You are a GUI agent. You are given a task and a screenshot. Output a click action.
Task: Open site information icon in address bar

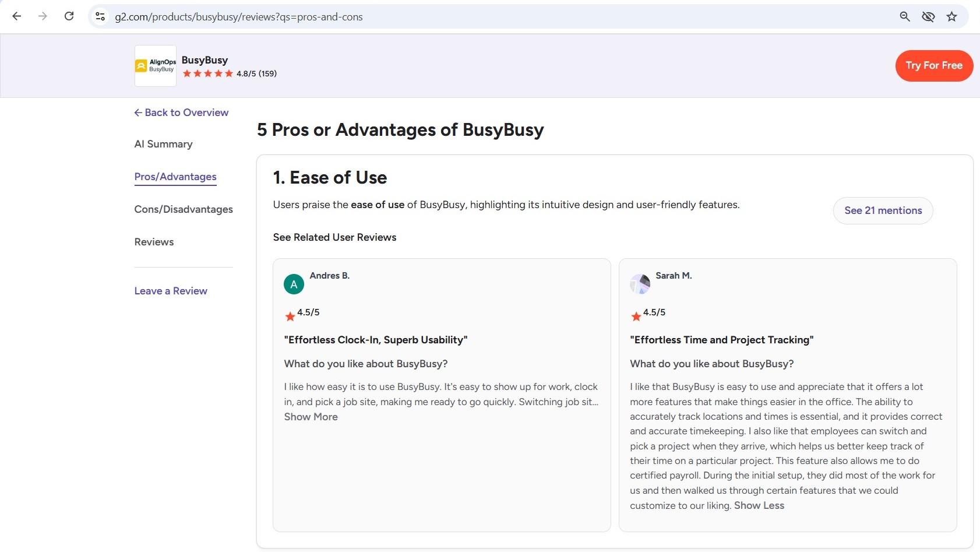[100, 17]
